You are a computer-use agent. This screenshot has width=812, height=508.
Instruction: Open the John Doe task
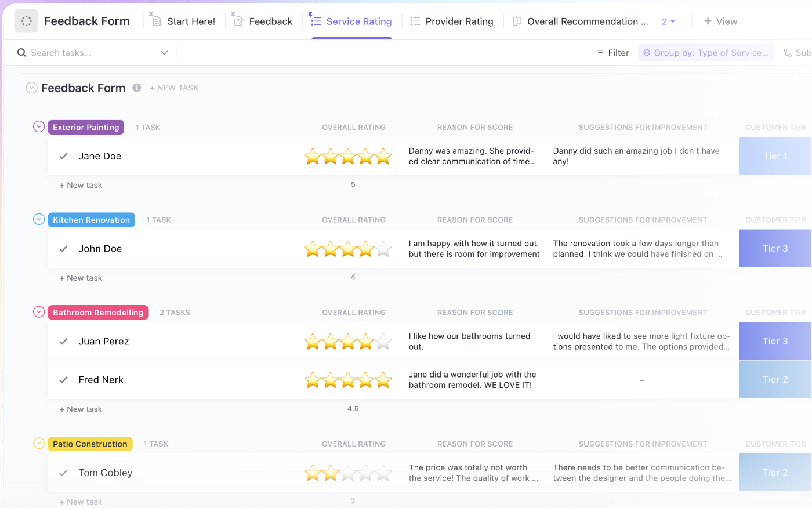[100, 249]
